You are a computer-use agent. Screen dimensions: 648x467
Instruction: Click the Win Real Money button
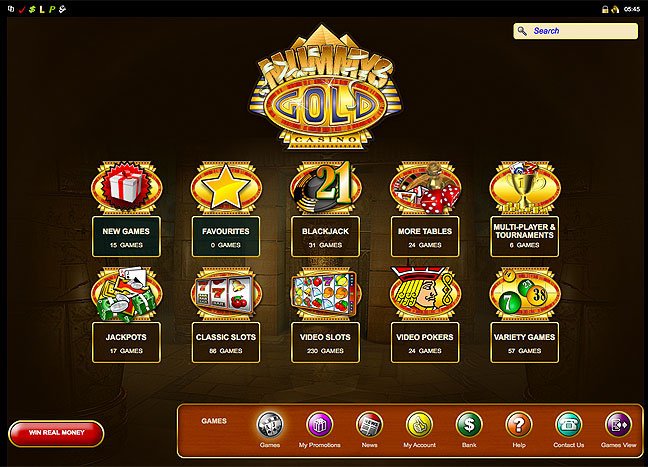click(56, 433)
